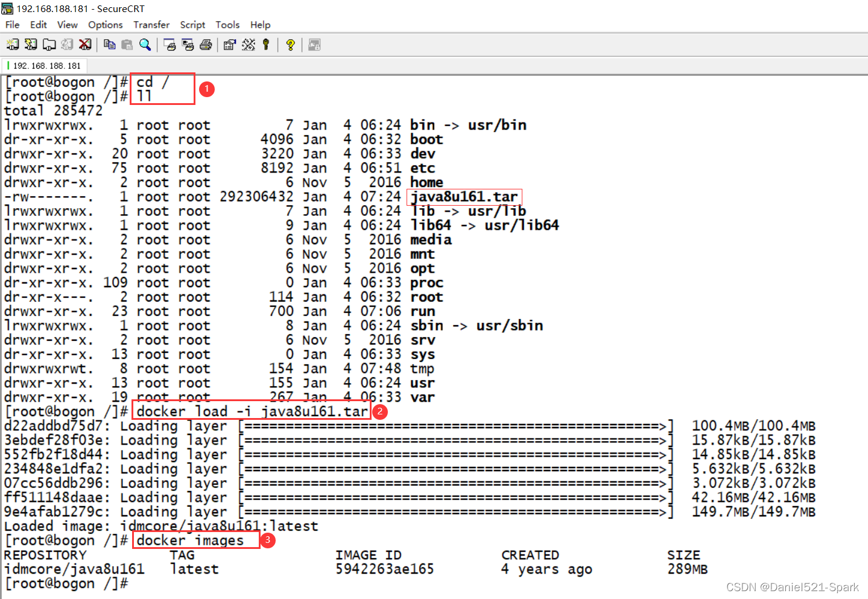Viewport: 868px width, 599px height.
Task: Click the 'Loaded image: idmcore/java8u161:latest' line
Action: click(x=161, y=527)
